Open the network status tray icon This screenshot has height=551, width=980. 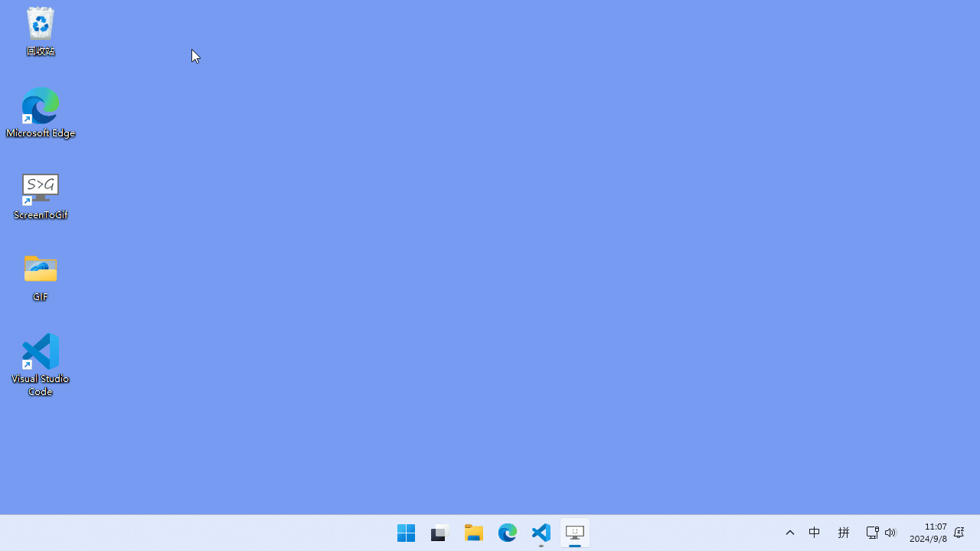coord(872,533)
